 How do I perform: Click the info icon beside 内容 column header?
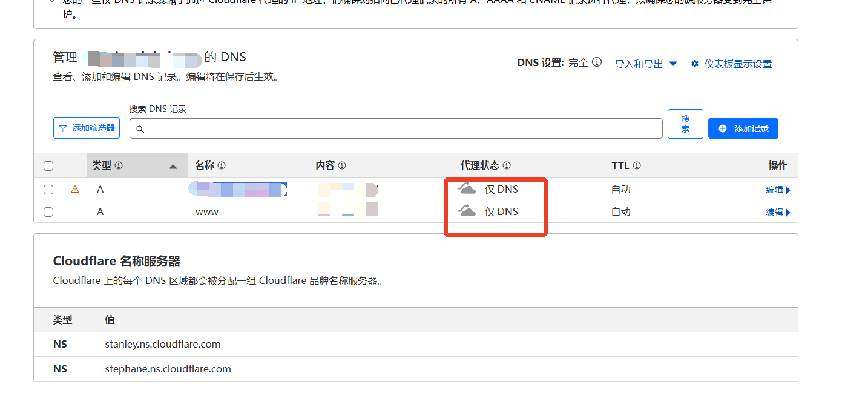[342, 166]
